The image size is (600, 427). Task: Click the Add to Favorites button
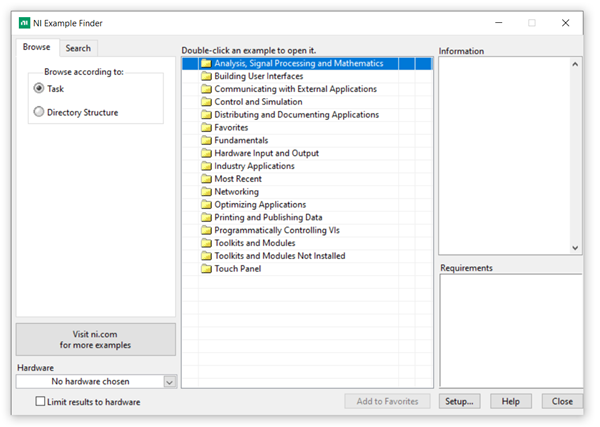(387, 401)
